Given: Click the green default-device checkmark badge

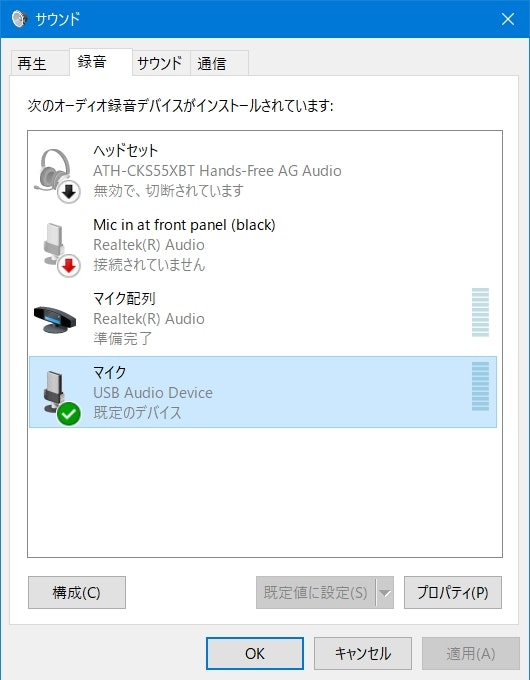Looking at the screenshot, I should pyautogui.click(x=69, y=414).
